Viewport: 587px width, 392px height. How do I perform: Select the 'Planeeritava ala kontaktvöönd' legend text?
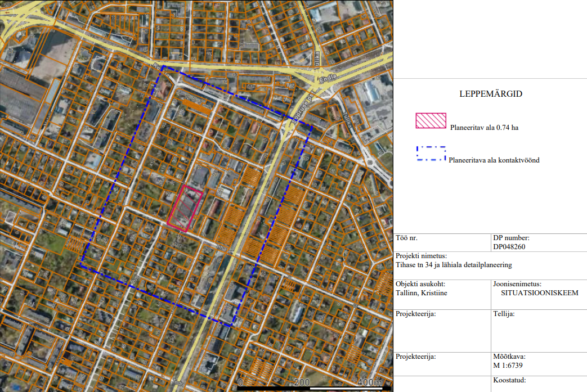[x=494, y=160]
